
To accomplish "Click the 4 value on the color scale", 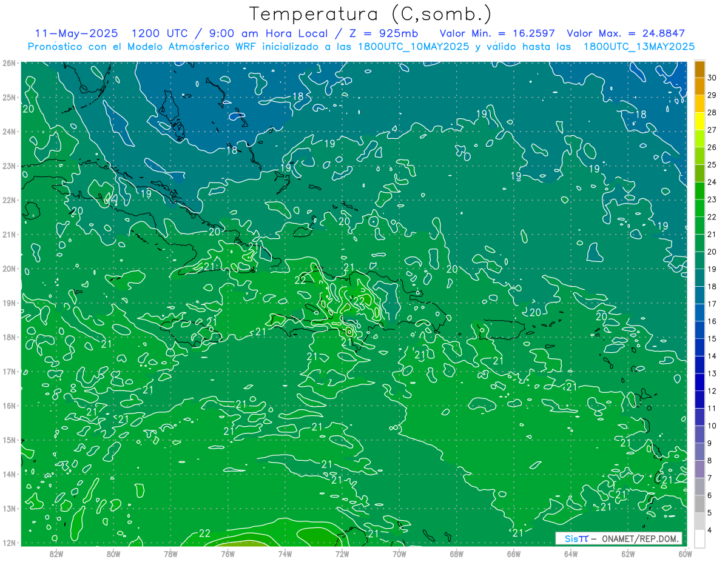I will tap(709, 530).
